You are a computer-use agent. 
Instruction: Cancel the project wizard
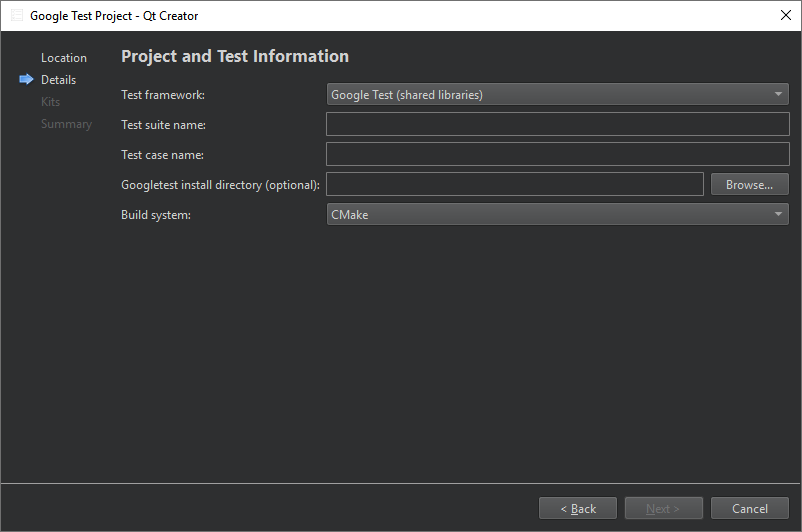point(750,508)
